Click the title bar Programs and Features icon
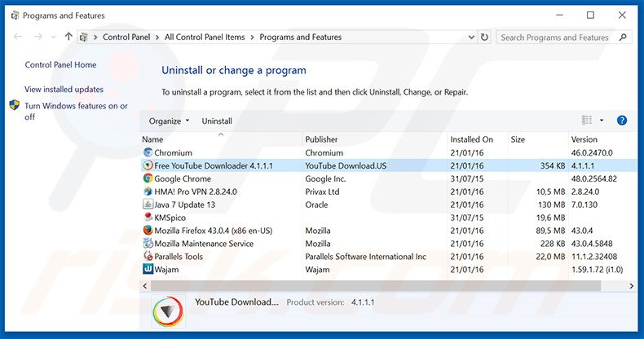The height and width of the screenshot is (339, 644). [x=15, y=15]
